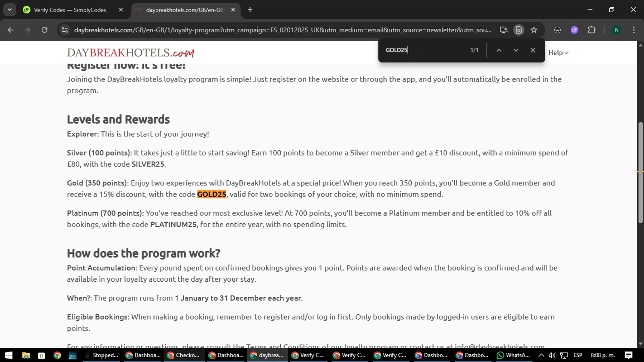Click the DayBreakHotels.com logo

[131, 53]
